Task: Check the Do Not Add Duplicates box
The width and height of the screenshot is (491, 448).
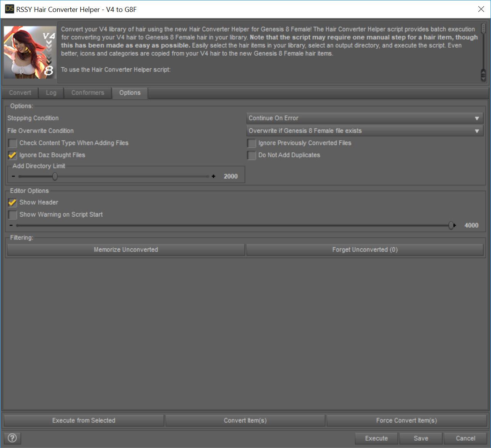Action: [252, 155]
